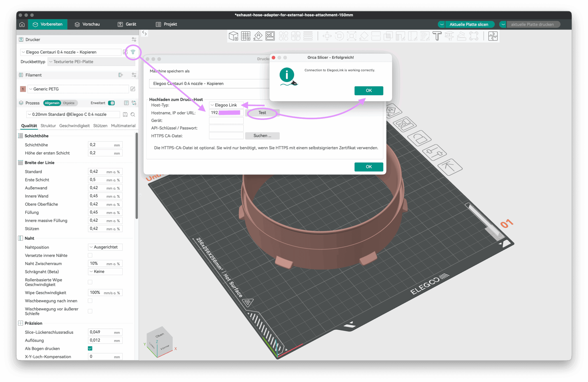Click the Add object cube icon
Image resolution: width=588 pixels, height=382 pixels.
(x=233, y=36)
